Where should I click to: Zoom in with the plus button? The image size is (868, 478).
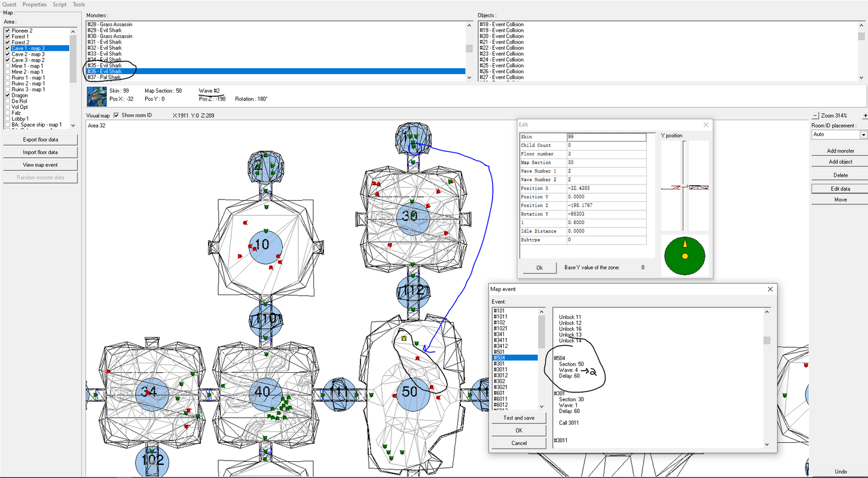click(x=865, y=115)
